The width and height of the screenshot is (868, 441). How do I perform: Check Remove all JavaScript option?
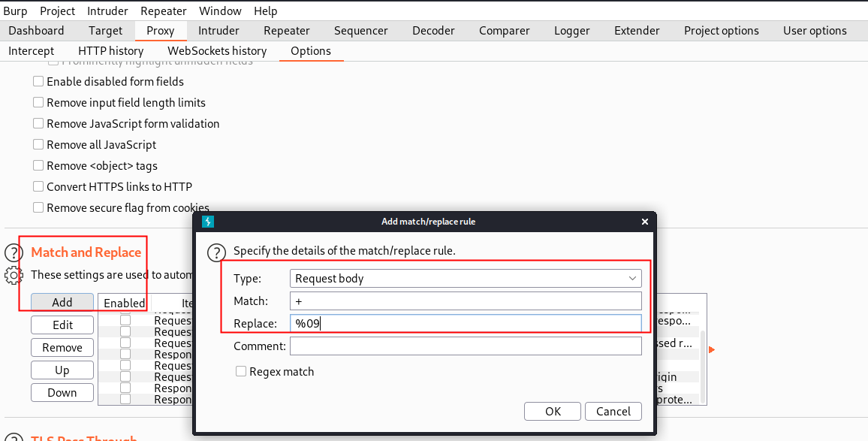38,144
